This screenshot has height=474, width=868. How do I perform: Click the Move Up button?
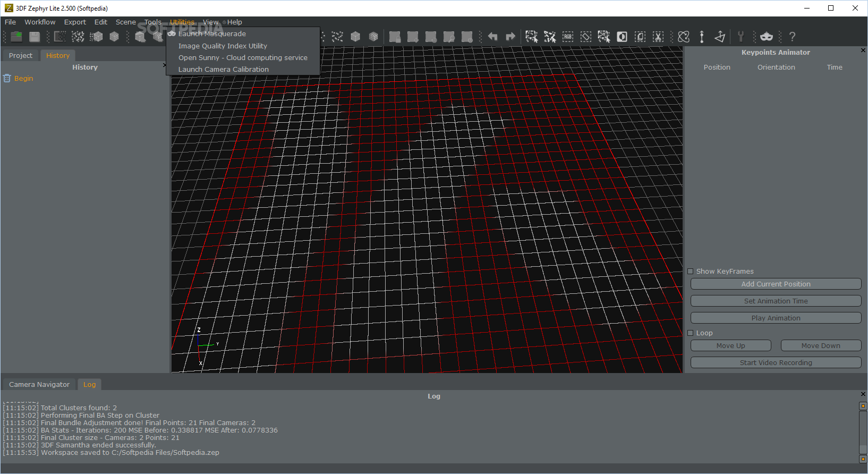[x=731, y=346]
